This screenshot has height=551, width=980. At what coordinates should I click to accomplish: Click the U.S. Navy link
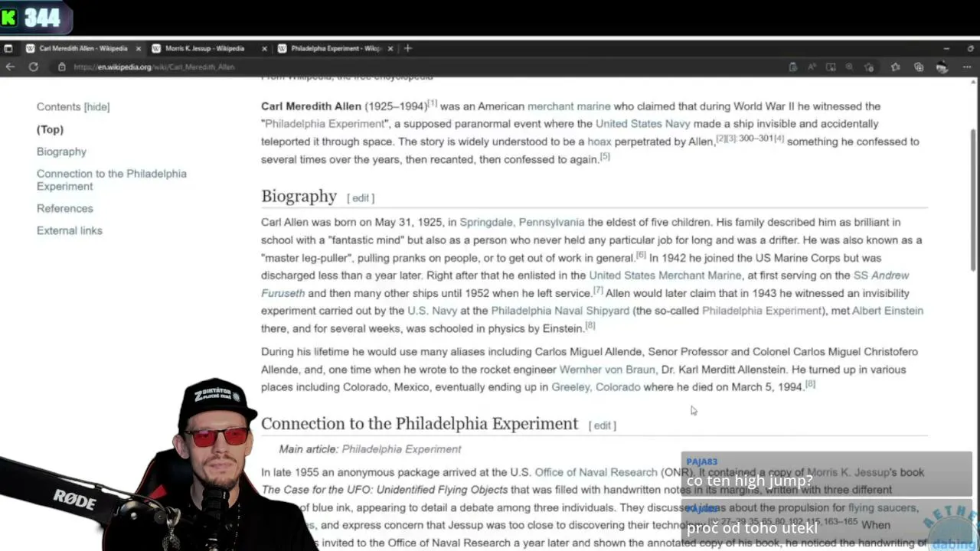(433, 311)
